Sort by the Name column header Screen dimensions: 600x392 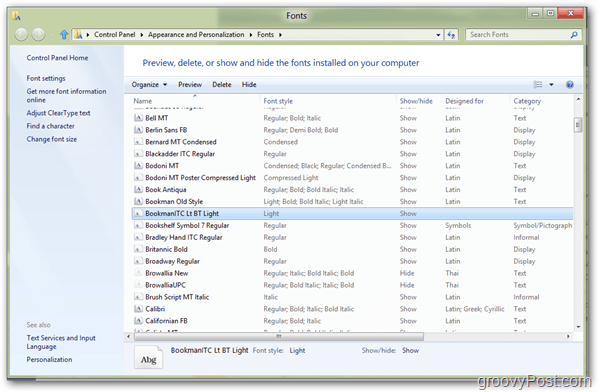coord(143,101)
